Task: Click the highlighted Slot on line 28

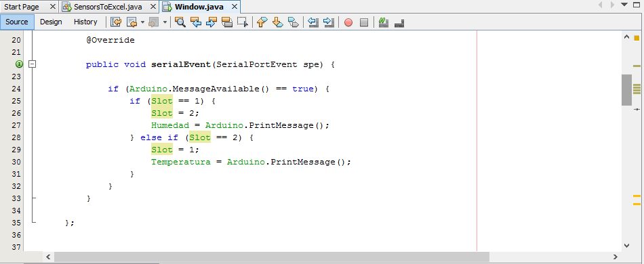Action: tap(200, 137)
